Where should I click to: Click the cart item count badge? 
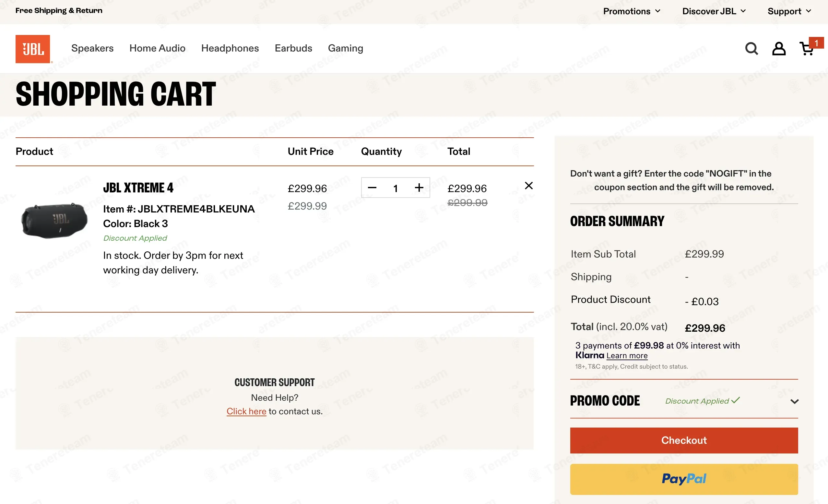(816, 43)
